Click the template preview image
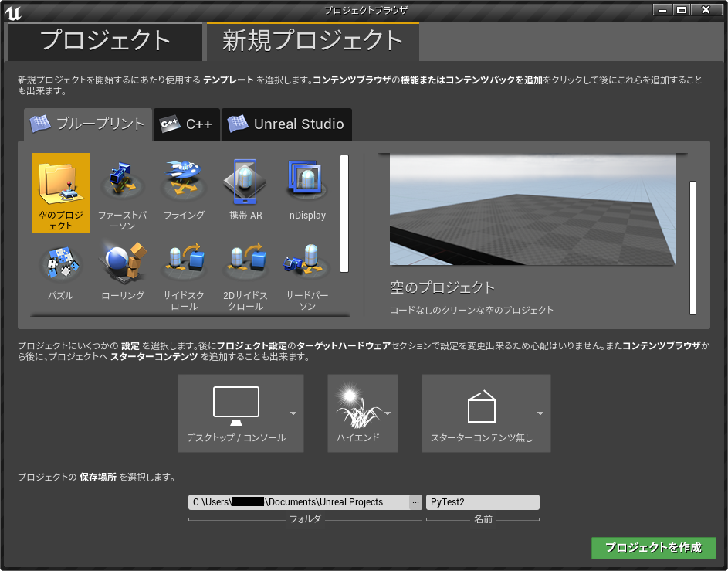 pos(533,209)
